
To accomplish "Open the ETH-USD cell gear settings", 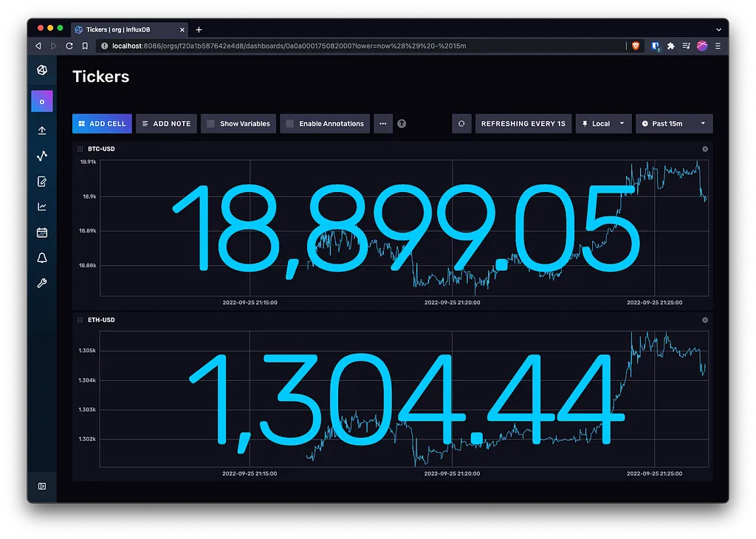I will point(705,320).
